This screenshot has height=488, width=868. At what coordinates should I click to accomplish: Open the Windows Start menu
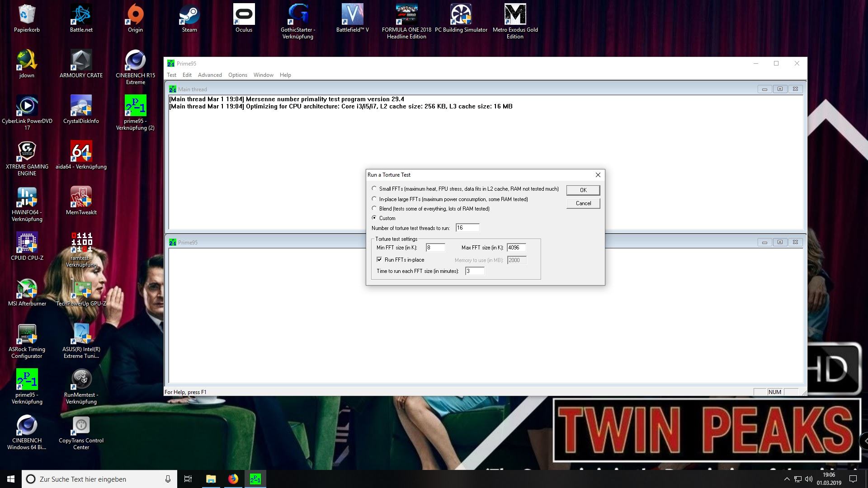[11, 479]
